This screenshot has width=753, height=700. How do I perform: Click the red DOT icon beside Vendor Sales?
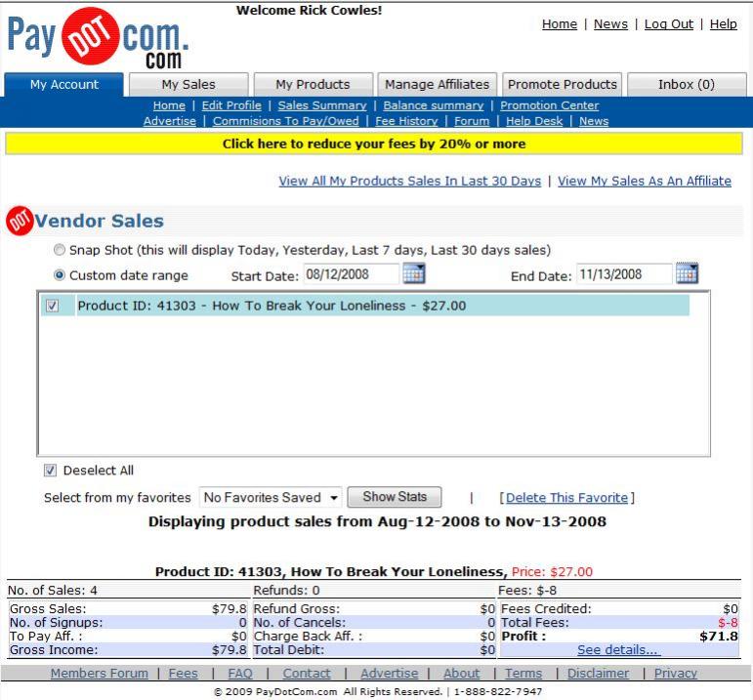20,221
